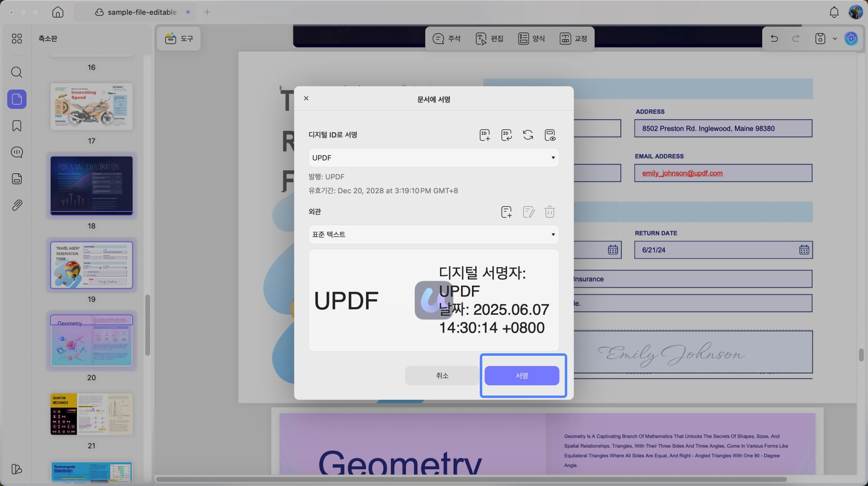The height and width of the screenshot is (486, 868).
Task: Click the Insurance form field
Action: pos(693,279)
